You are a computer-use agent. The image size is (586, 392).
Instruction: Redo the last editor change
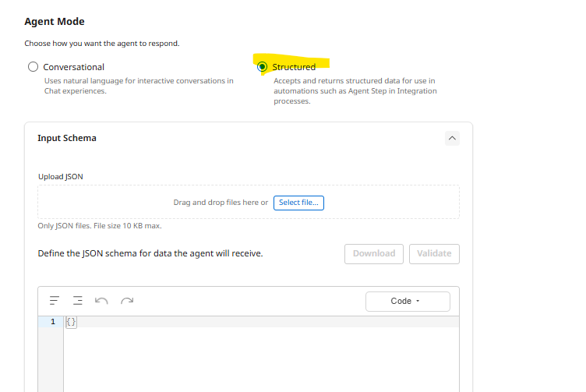pos(127,301)
